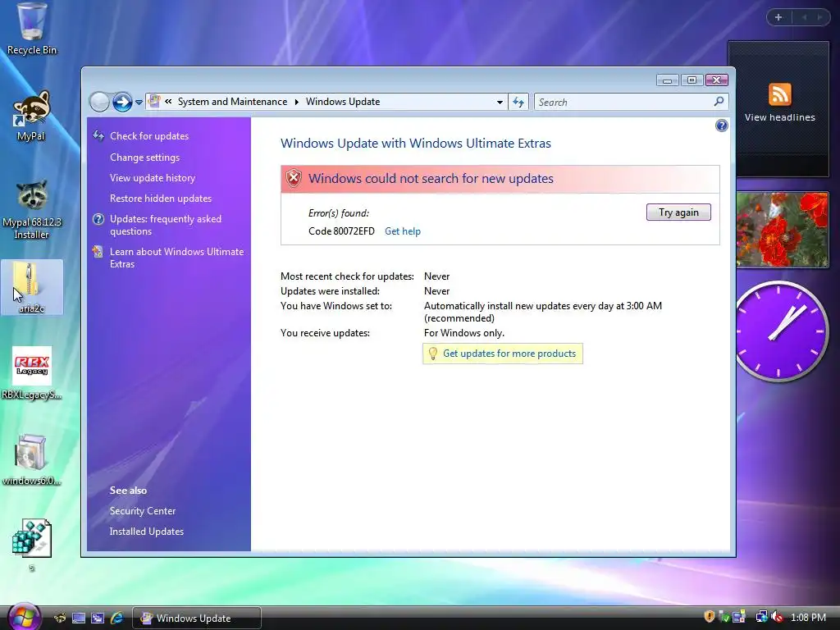Open Security Center under See also

[143, 511]
